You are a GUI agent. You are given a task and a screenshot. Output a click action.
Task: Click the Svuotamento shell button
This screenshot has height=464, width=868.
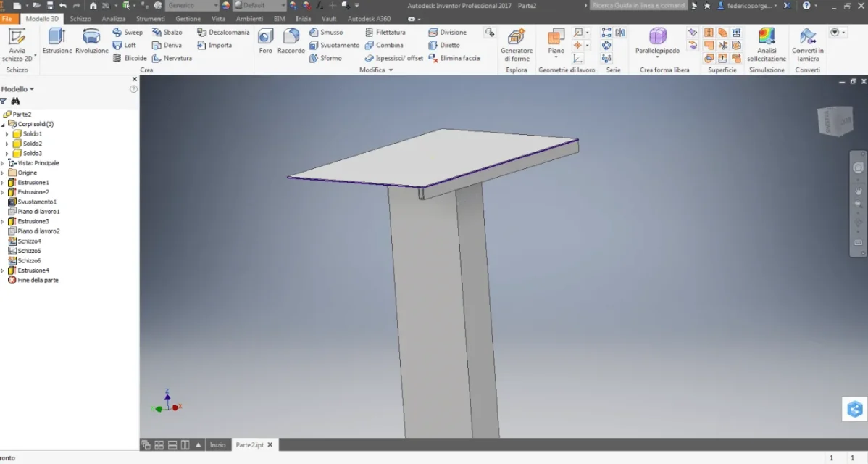tap(334, 46)
